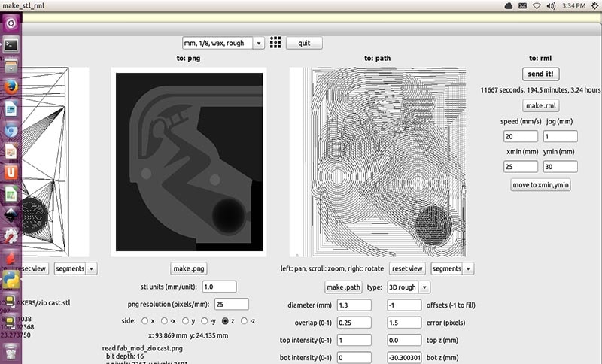Screen dimensions: 602x364
Task: Click the bot z (mm) input field
Action: 404,357
